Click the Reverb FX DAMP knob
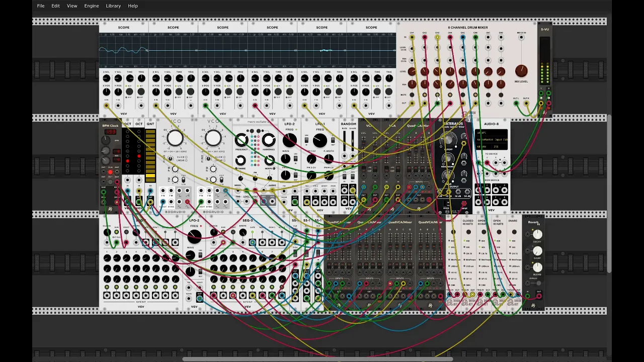The width and height of the screenshot is (644, 362). tap(538, 251)
